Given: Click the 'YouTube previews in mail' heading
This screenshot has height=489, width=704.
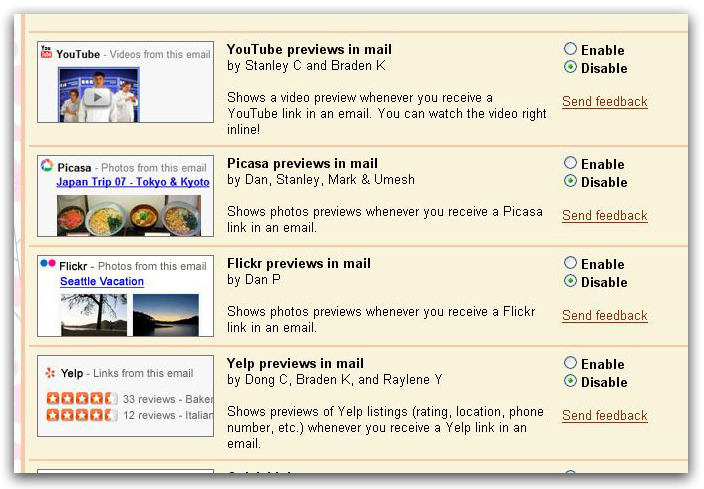Looking at the screenshot, I should [x=309, y=49].
